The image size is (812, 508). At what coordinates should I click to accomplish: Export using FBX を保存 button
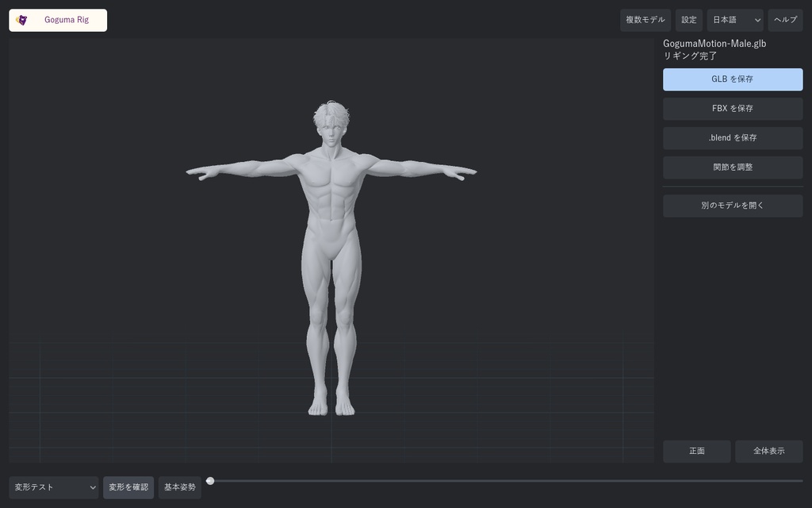733,109
